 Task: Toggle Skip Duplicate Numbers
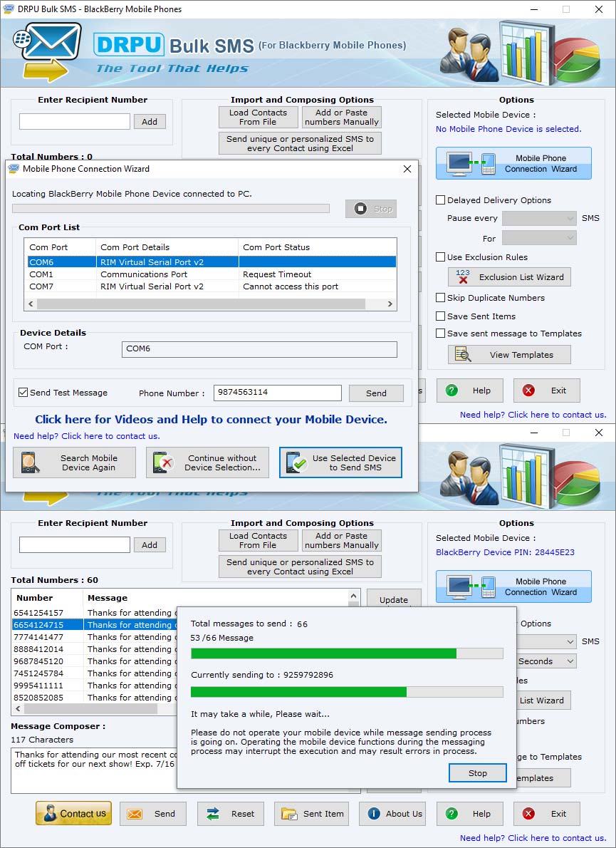pos(440,299)
